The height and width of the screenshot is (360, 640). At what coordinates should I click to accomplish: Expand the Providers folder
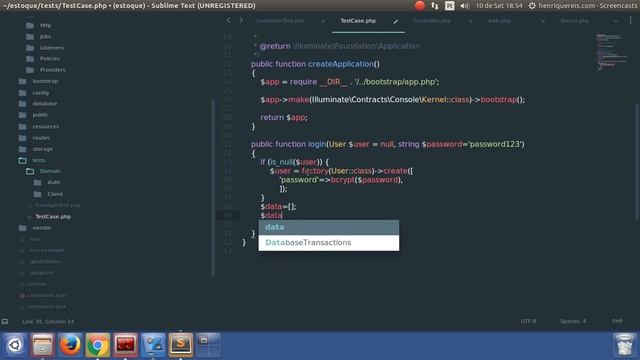coord(53,70)
